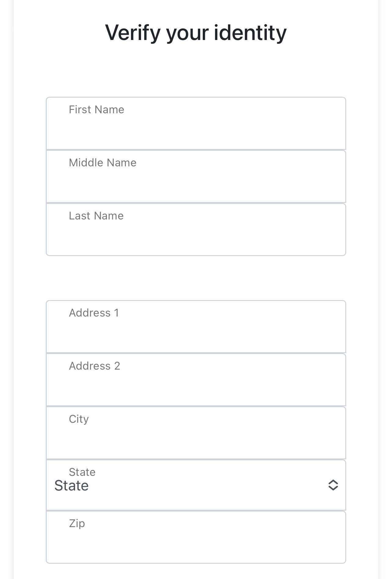This screenshot has width=392, height=579.
Task: Click the Zip code input field
Action: coord(196,537)
